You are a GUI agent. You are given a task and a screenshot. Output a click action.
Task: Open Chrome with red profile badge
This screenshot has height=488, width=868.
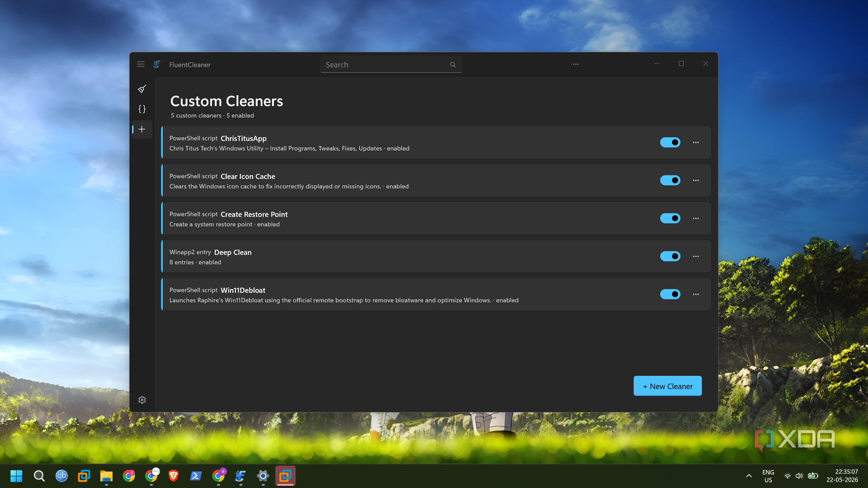pos(129,476)
